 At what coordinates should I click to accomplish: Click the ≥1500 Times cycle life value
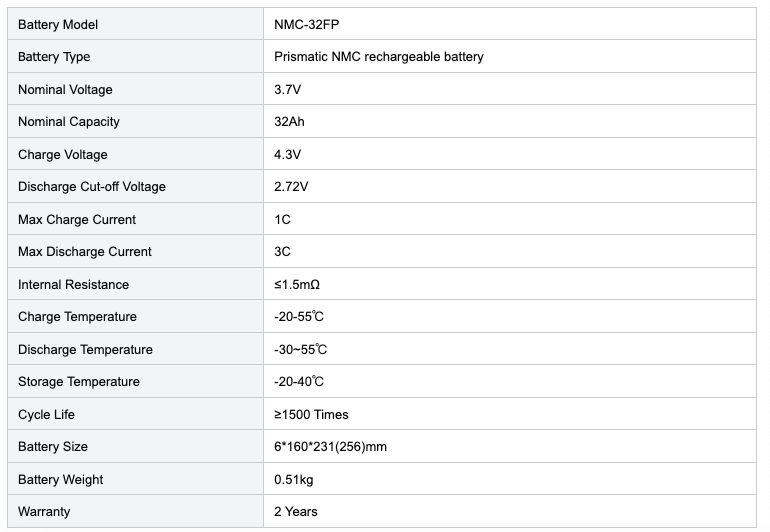tap(311, 415)
